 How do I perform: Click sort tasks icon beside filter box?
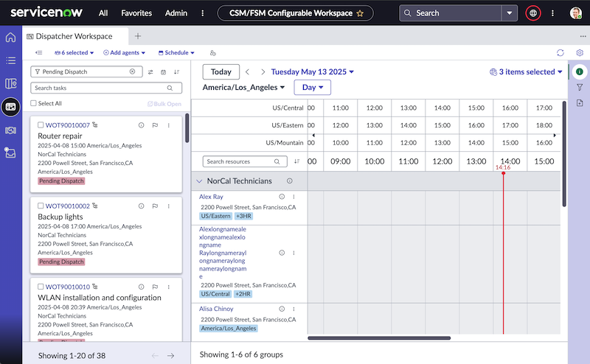(x=176, y=71)
